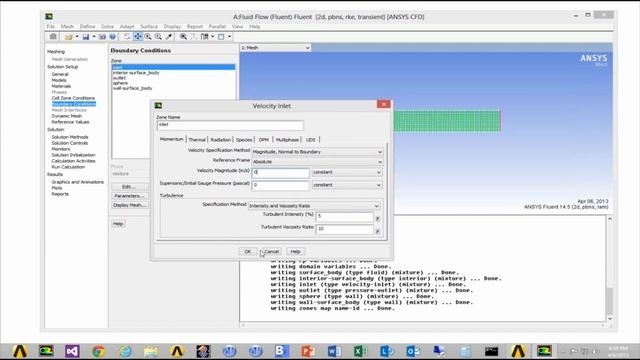Viewport: 640px width, 360px height.
Task: Open the File menu
Action: pyautogui.click(x=51, y=27)
